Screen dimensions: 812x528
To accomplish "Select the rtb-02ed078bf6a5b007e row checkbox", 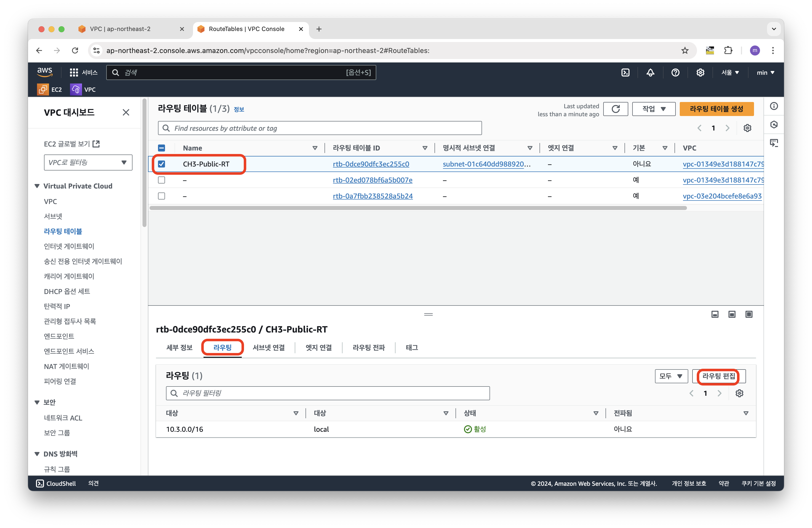I will pyautogui.click(x=162, y=180).
